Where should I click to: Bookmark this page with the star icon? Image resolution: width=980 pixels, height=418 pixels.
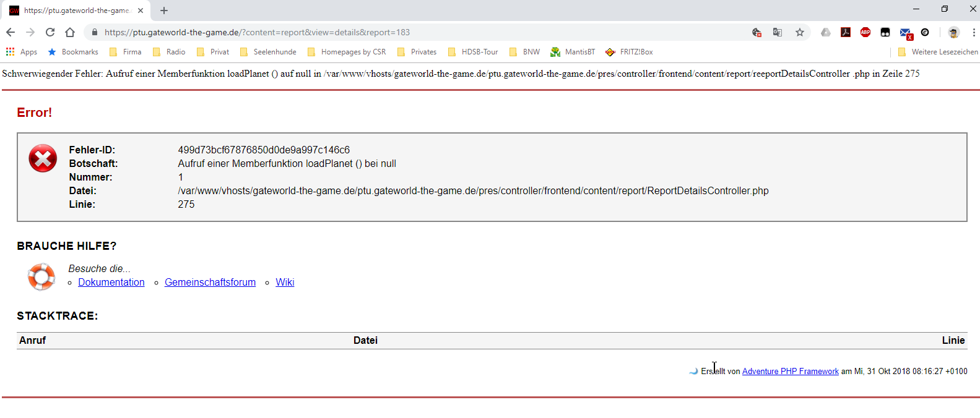coord(799,32)
